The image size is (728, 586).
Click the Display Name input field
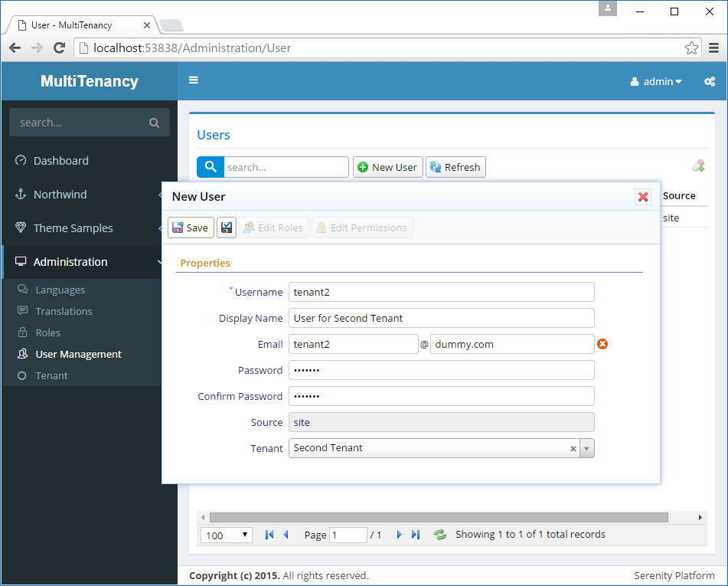pyautogui.click(x=441, y=318)
